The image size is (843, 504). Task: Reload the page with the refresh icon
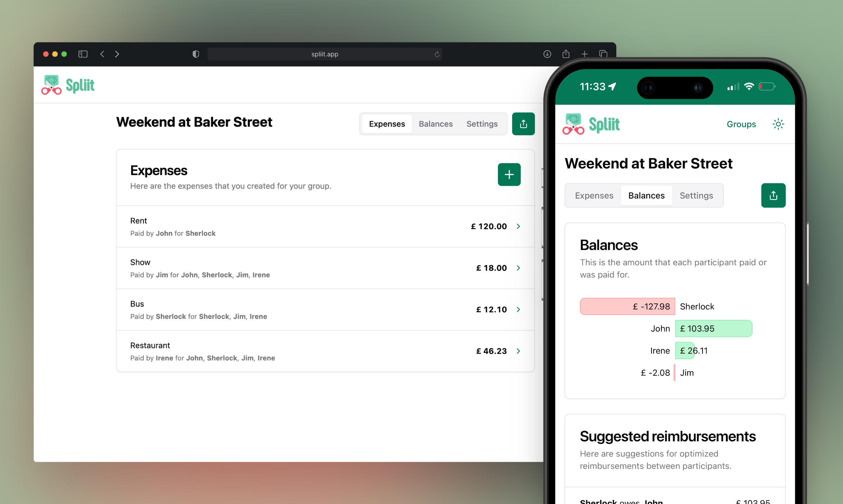point(437,54)
